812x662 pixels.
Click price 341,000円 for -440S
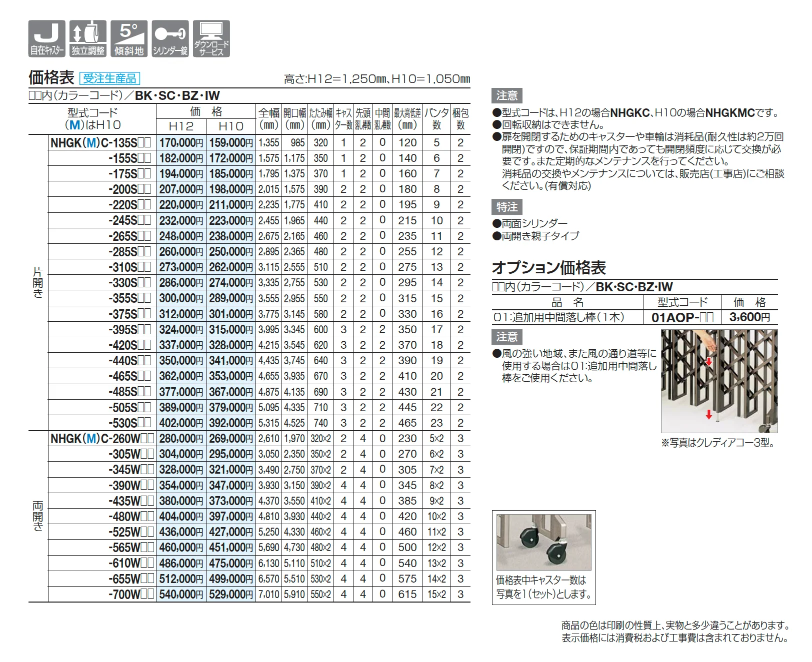point(231,361)
